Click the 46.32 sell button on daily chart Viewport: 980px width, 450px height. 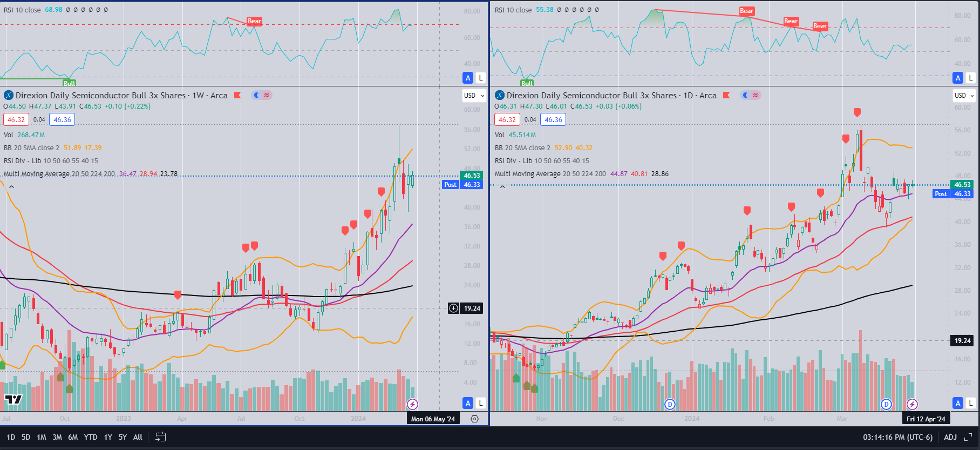(x=507, y=119)
